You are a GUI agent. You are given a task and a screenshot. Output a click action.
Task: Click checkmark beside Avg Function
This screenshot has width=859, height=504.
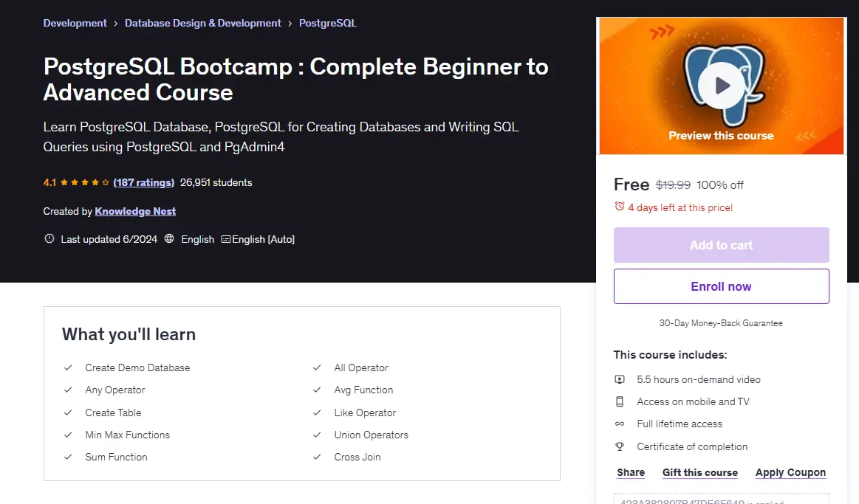[x=317, y=390]
